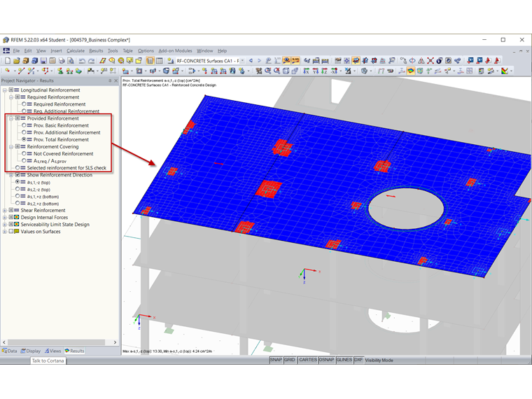532x399 pixels.
Task: Click the new node tool icon
Action: tap(8, 71)
